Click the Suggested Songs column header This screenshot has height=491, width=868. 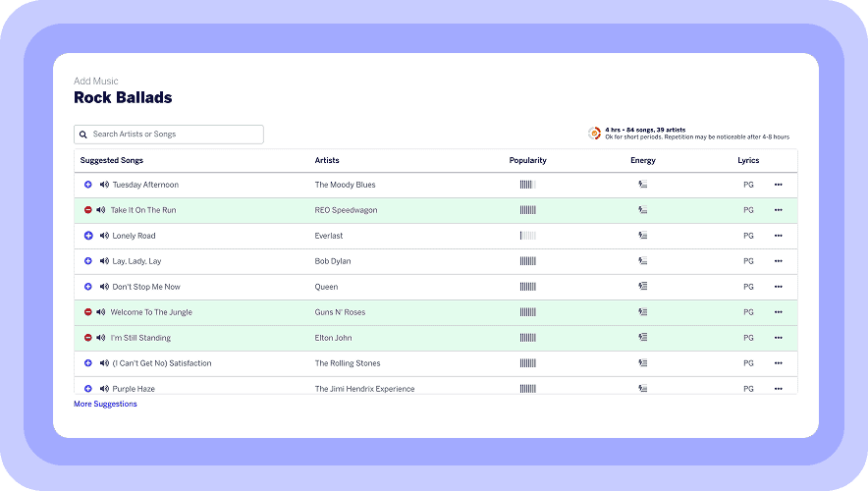pyautogui.click(x=111, y=160)
